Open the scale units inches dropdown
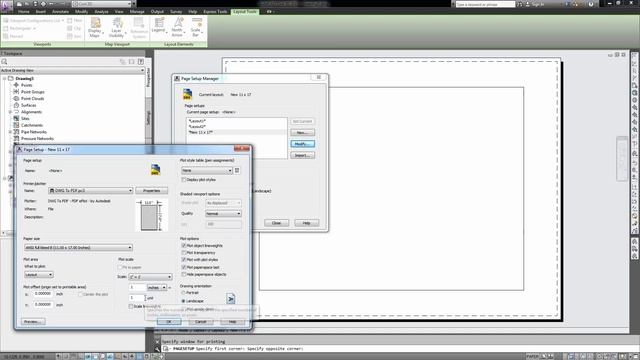Screen dimensions: 640x360 157,287
